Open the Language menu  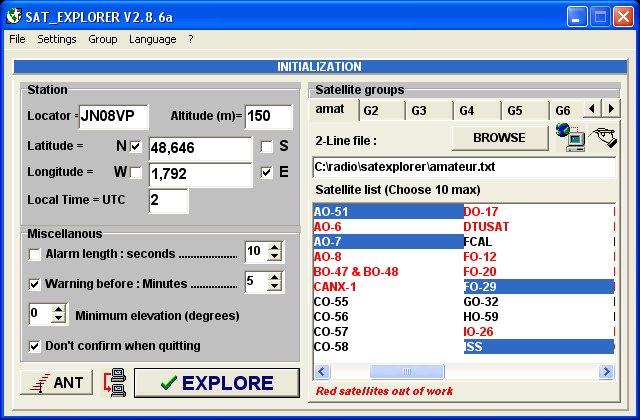pos(153,39)
